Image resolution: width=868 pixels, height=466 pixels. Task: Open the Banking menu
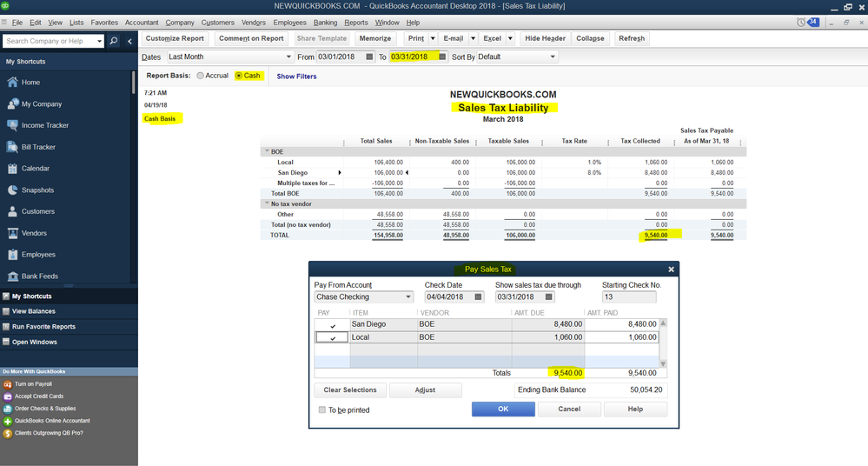pyautogui.click(x=325, y=23)
